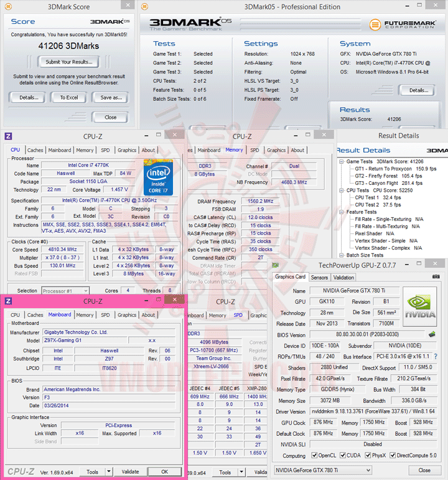Click the To Excel button
The height and width of the screenshot is (480, 448).
click(x=69, y=98)
